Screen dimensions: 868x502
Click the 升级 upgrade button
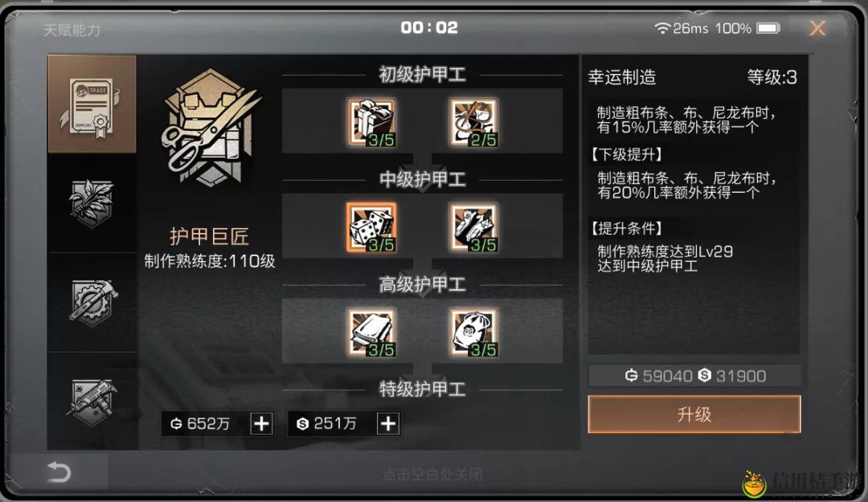point(694,414)
